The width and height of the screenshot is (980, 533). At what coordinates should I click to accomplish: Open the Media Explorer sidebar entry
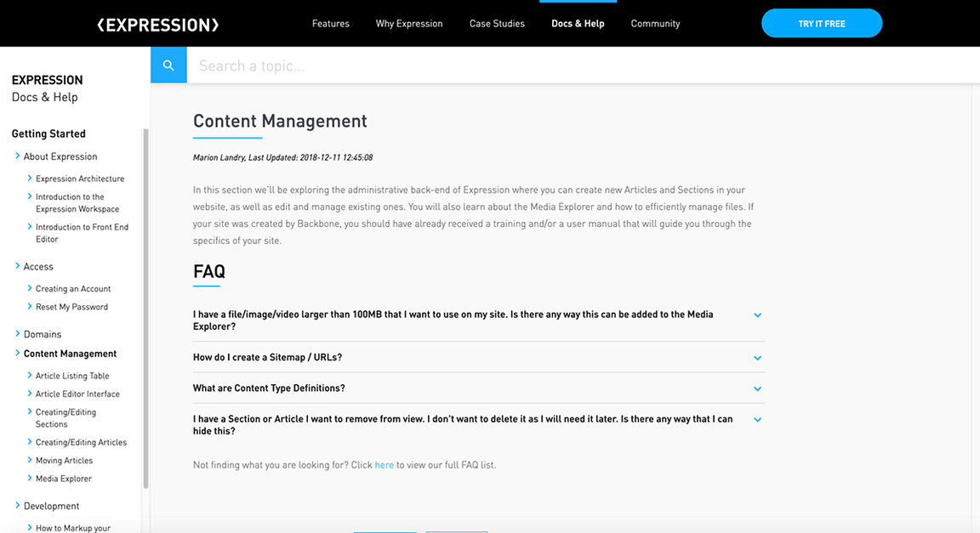pyautogui.click(x=63, y=478)
